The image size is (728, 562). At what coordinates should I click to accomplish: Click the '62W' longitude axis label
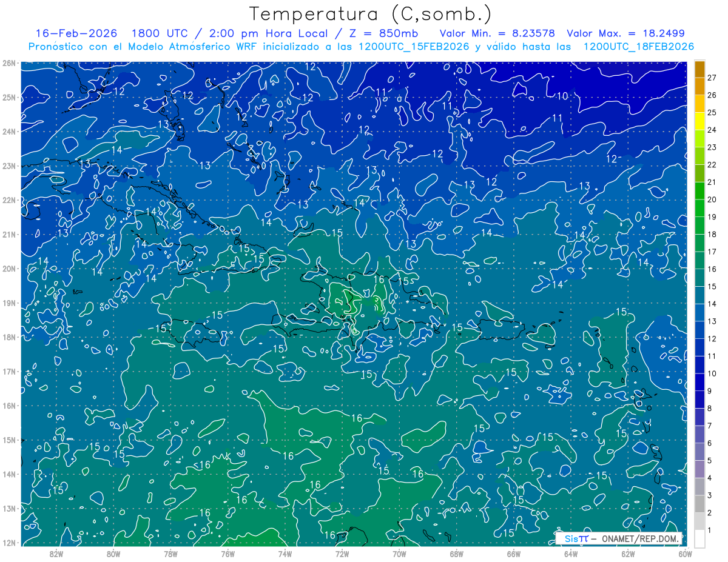[628, 554]
